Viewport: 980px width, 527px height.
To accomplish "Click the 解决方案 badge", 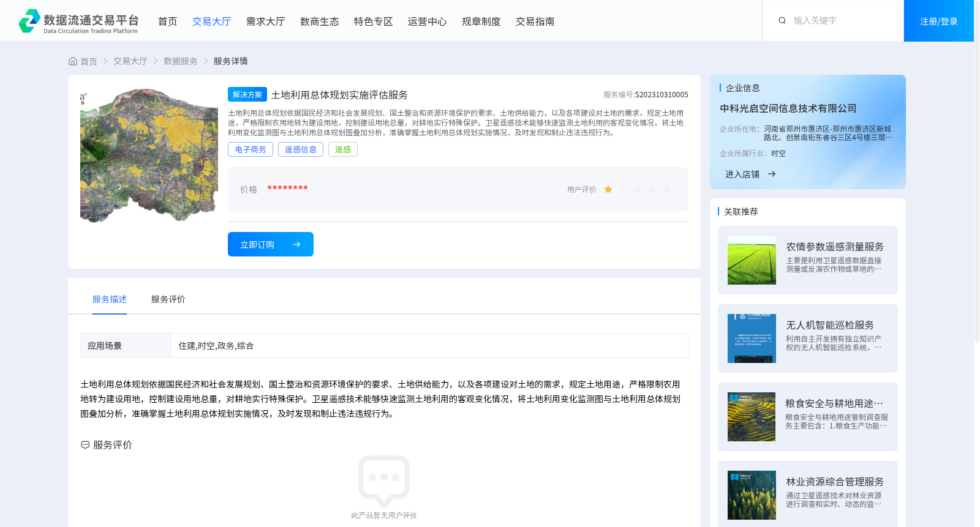I will pos(247,94).
